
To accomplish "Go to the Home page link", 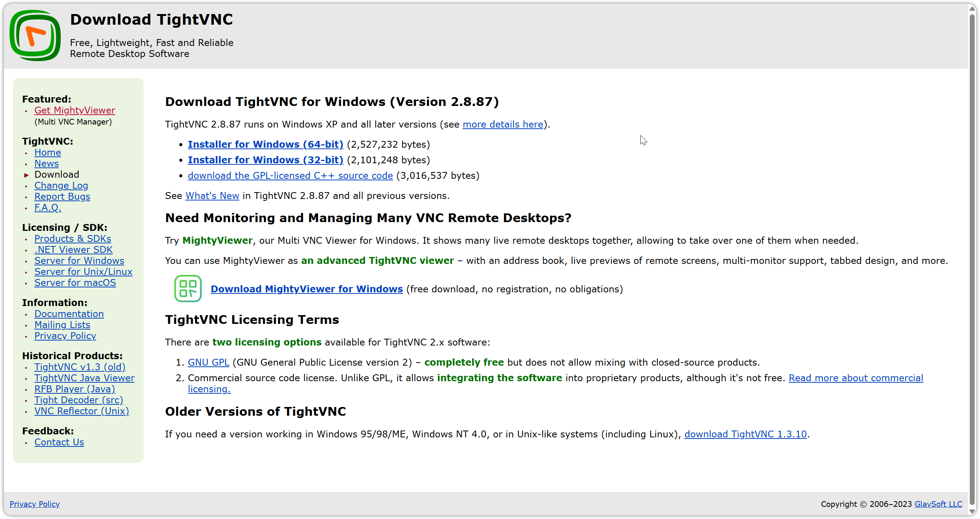I will (47, 153).
